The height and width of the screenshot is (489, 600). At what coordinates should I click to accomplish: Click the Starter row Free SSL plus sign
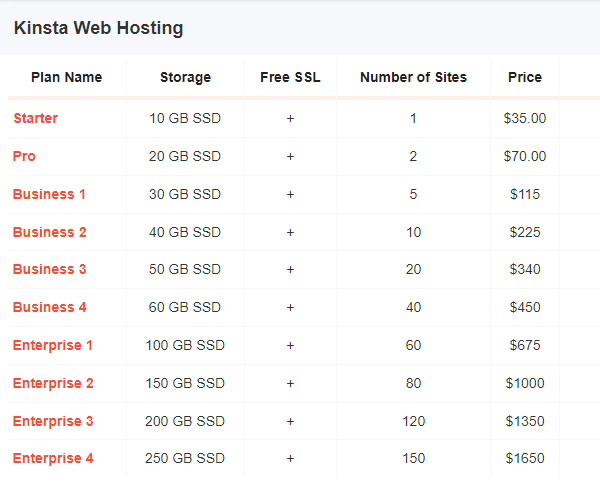click(x=290, y=118)
